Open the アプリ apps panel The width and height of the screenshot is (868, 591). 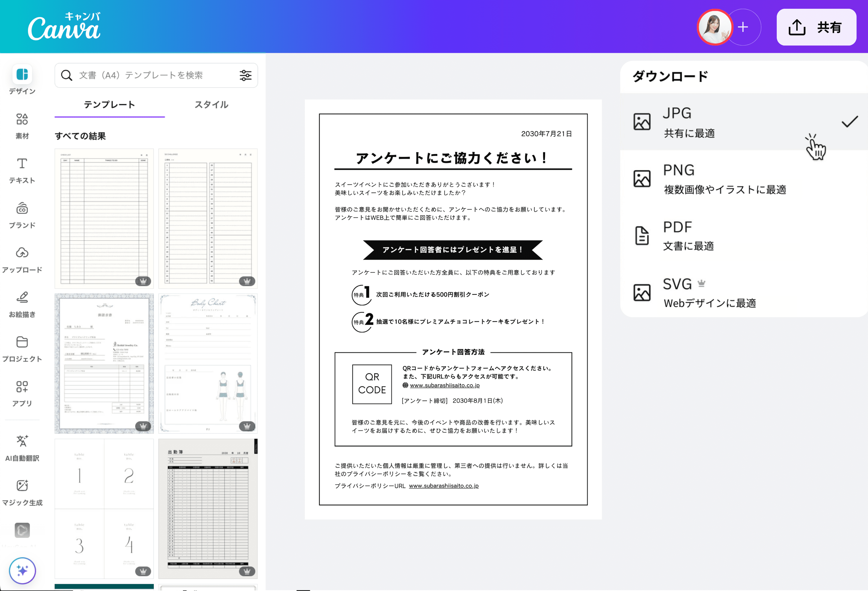point(22,387)
